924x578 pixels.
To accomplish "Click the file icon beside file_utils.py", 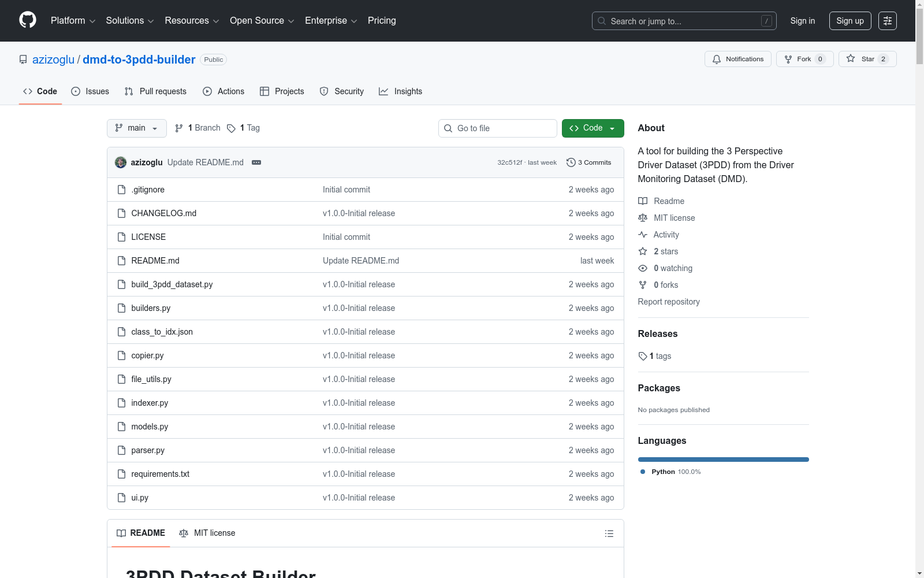I will 121,379.
